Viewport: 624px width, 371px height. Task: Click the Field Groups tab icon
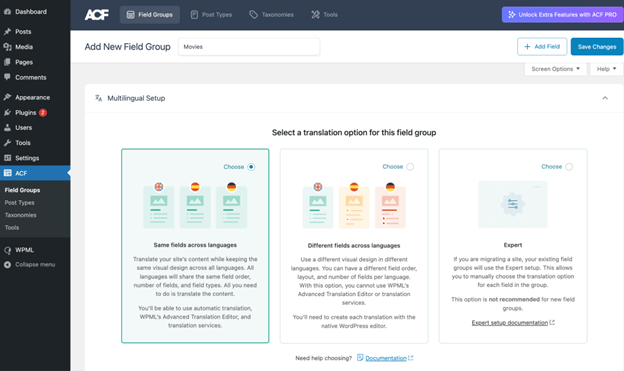(x=131, y=15)
